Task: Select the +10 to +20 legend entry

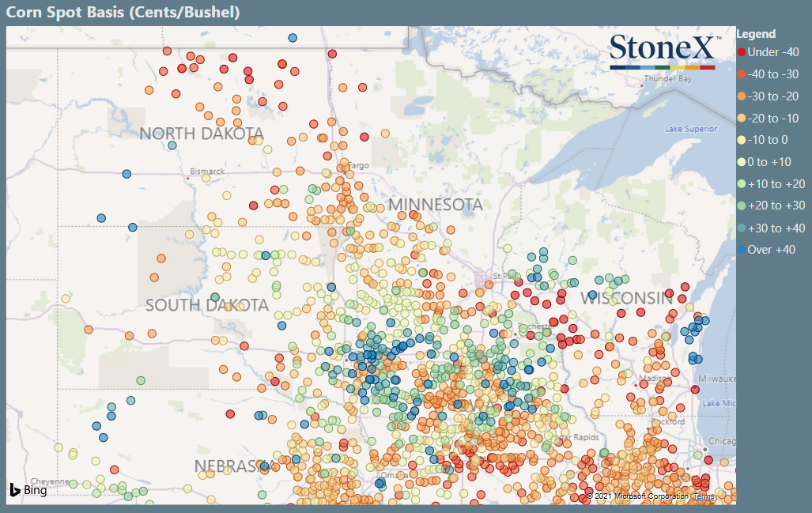Action: click(771, 183)
